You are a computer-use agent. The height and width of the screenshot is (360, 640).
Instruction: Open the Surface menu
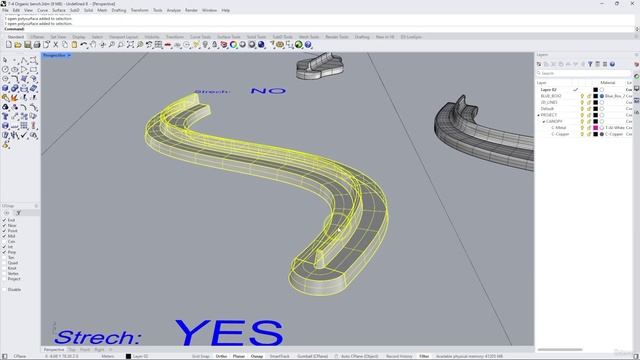pyautogui.click(x=59, y=10)
